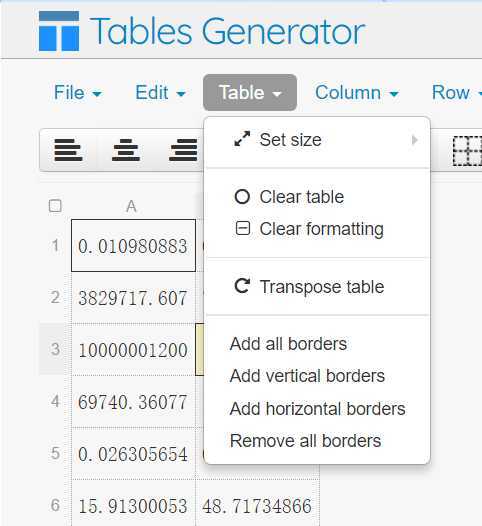Center align text toolbar icon

(126, 150)
